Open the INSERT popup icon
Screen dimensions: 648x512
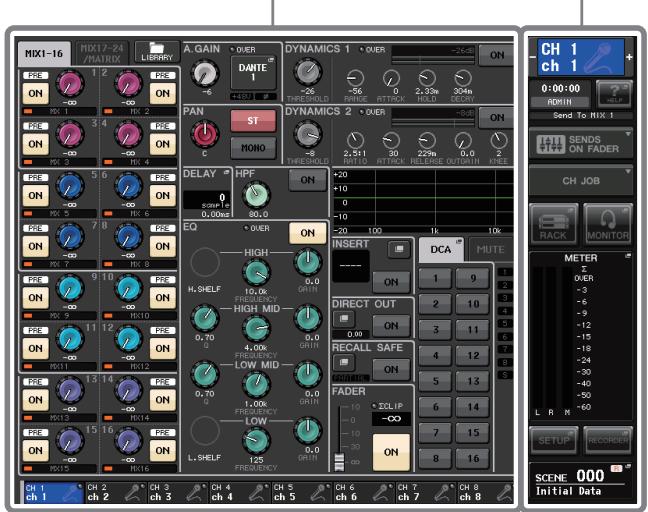pyautogui.click(x=399, y=249)
